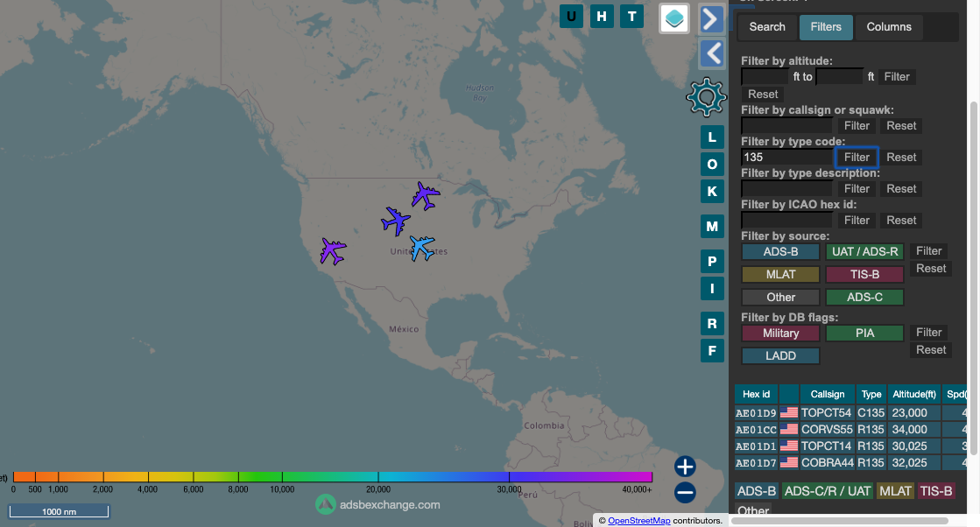Click the callsign or squawk input field
The width and height of the screenshot is (980, 527).
[x=786, y=125]
